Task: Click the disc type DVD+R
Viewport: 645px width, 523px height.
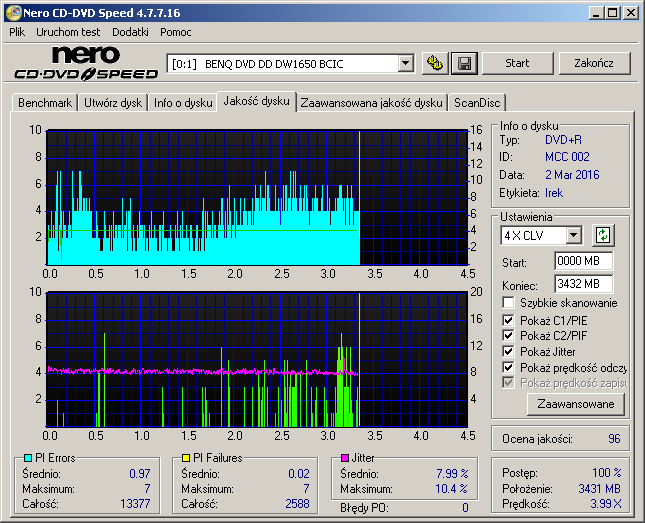Action: [x=564, y=140]
